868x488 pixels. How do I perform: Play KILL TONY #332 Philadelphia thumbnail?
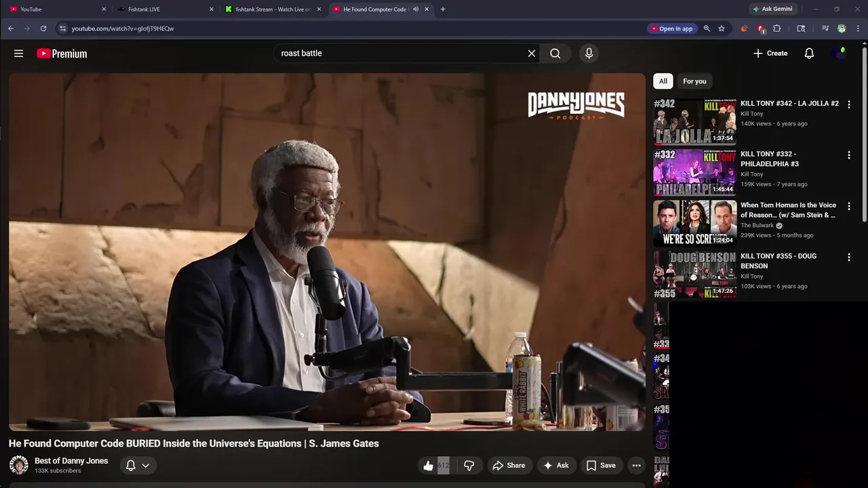click(694, 173)
